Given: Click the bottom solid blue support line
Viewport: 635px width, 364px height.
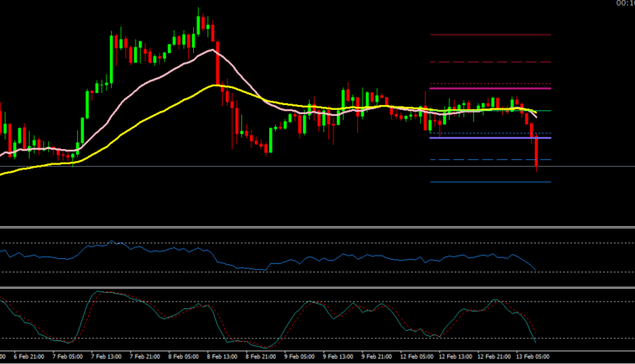Looking at the screenshot, I should click(x=491, y=182).
